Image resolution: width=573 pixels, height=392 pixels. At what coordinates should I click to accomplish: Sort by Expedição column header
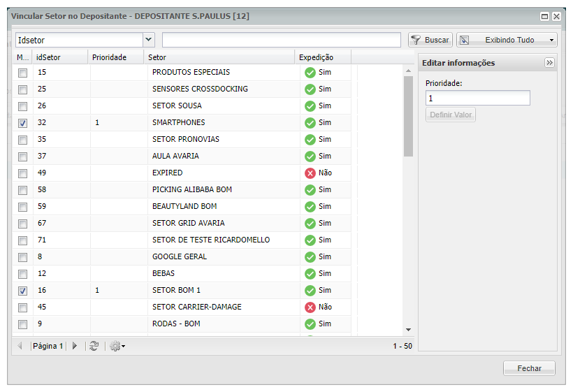pos(323,57)
